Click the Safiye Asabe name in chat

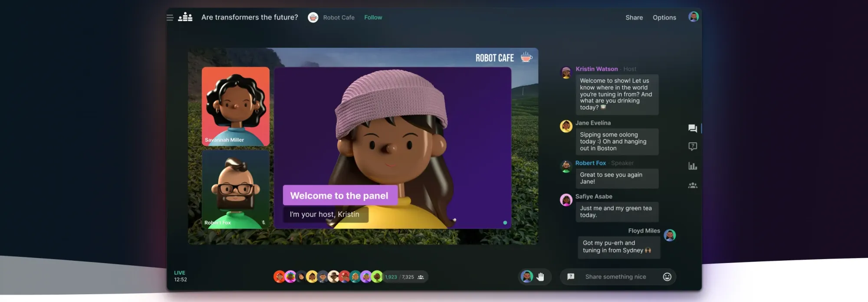click(594, 197)
